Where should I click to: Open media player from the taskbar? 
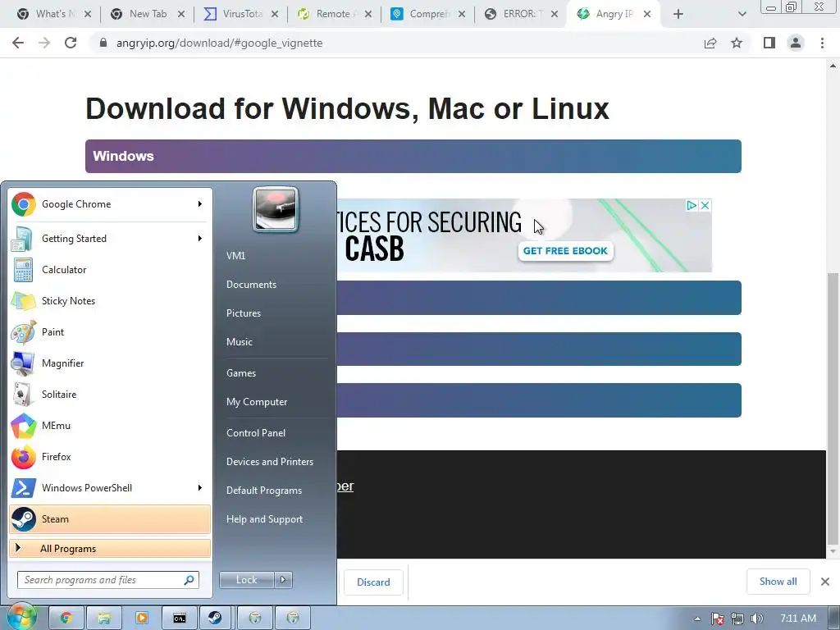pos(141,619)
